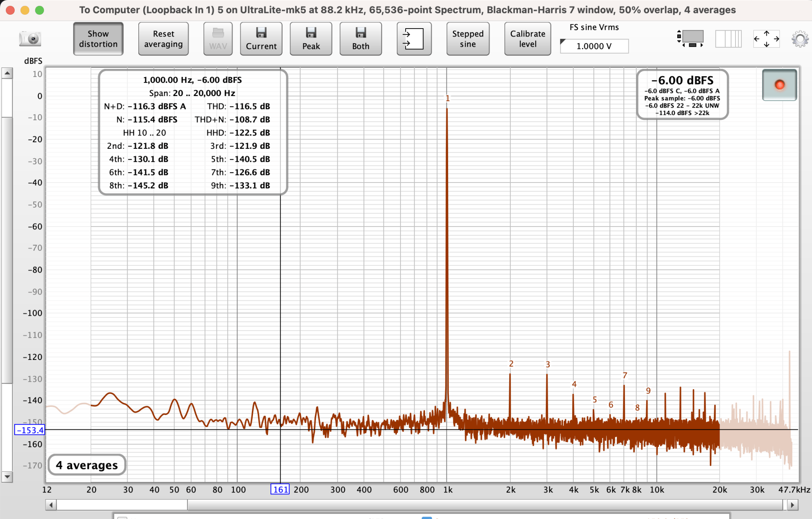The height and width of the screenshot is (519, 812).
Task: Click the horizontal scrollbar left arrow
Action: [51, 505]
